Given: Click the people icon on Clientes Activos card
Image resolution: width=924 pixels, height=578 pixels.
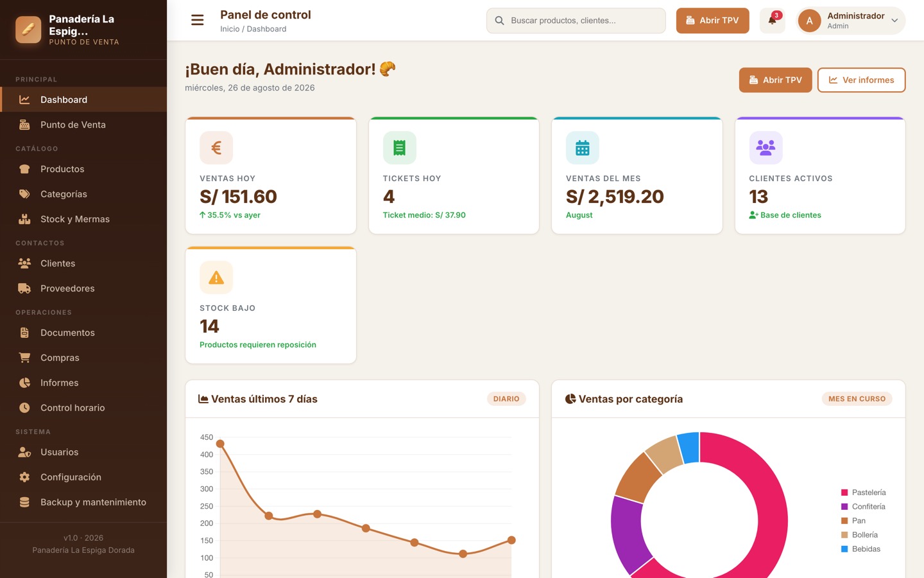Looking at the screenshot, I should (766, 148).
